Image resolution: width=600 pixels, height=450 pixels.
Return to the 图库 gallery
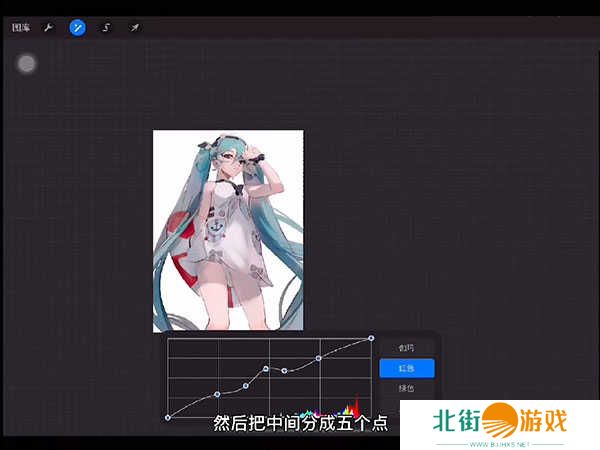(x=21, y=28)
